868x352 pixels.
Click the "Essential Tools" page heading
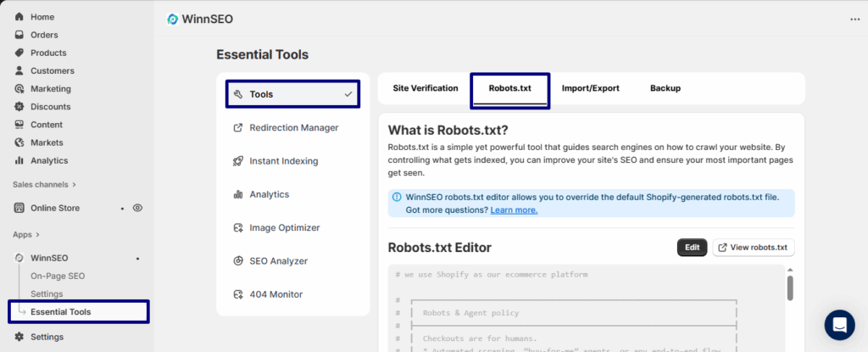coord(263,55)
